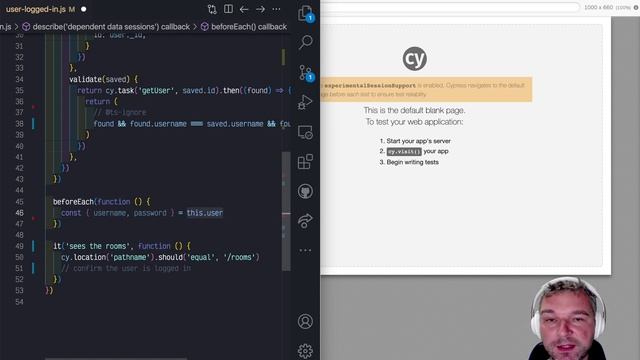Viewport: 640px width, 360px height.
Task: Open editor More Actions menu
Action: pos(276,9)
